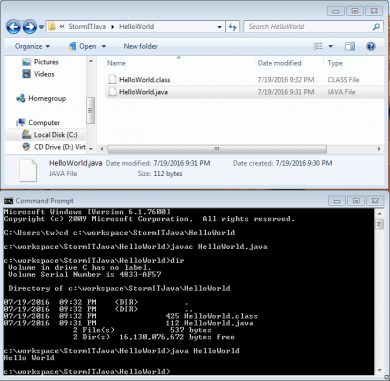Click the large file thumbnail in details pane
390x381 pixels.
[28, 170]
